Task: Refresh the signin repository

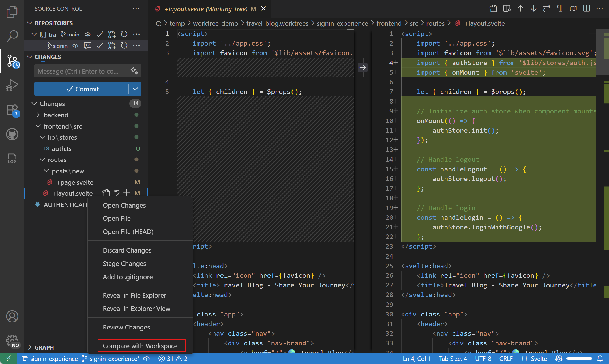Action: point(124,46)
